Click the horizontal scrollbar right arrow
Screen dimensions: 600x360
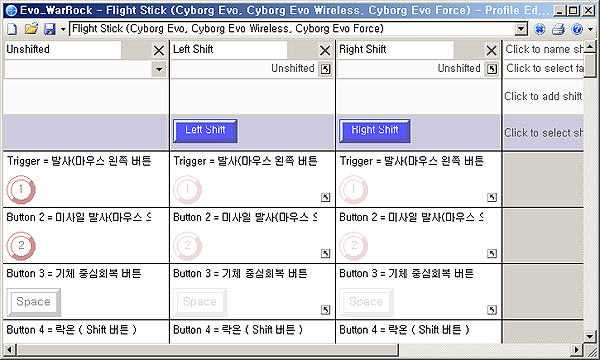click(576, 349)
